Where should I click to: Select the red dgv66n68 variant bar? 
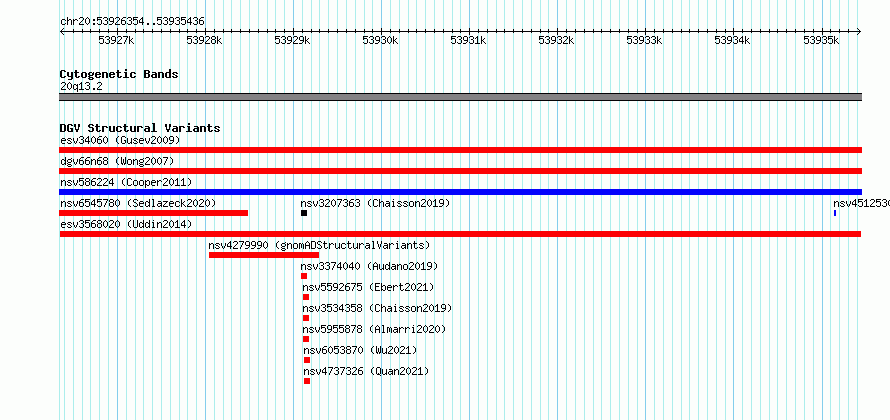(460, 171)
